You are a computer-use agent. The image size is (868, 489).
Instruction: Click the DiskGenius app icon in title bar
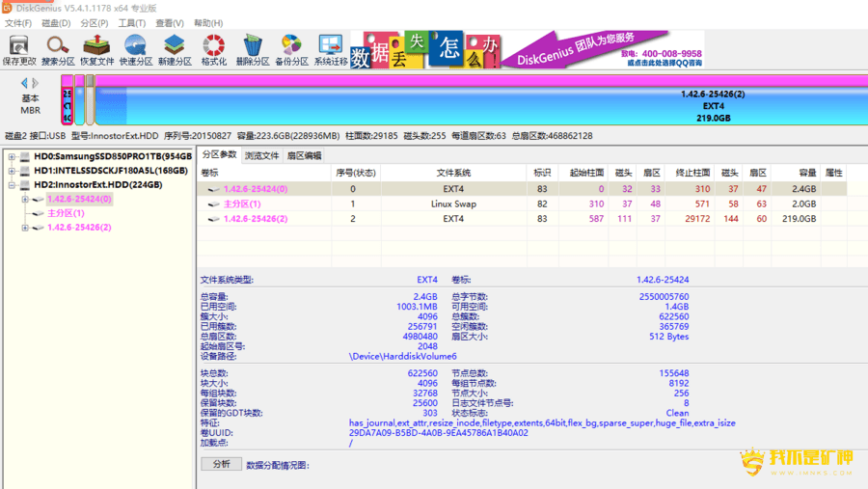point(7,8)
